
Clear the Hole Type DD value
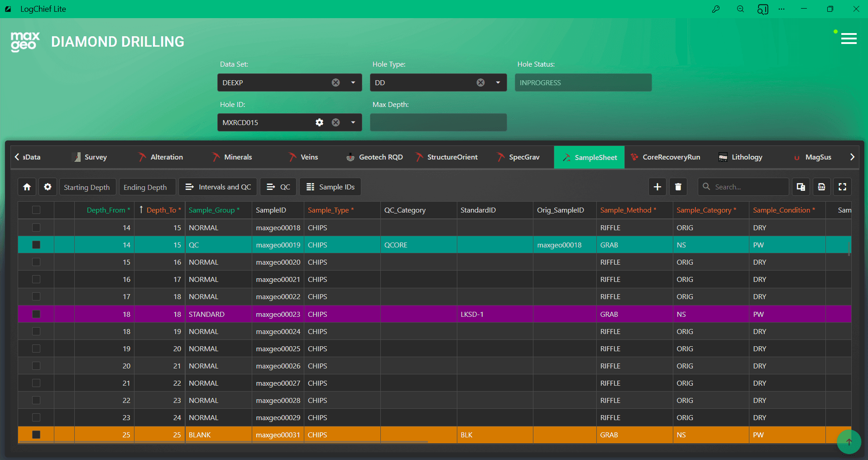click(480, 82)
